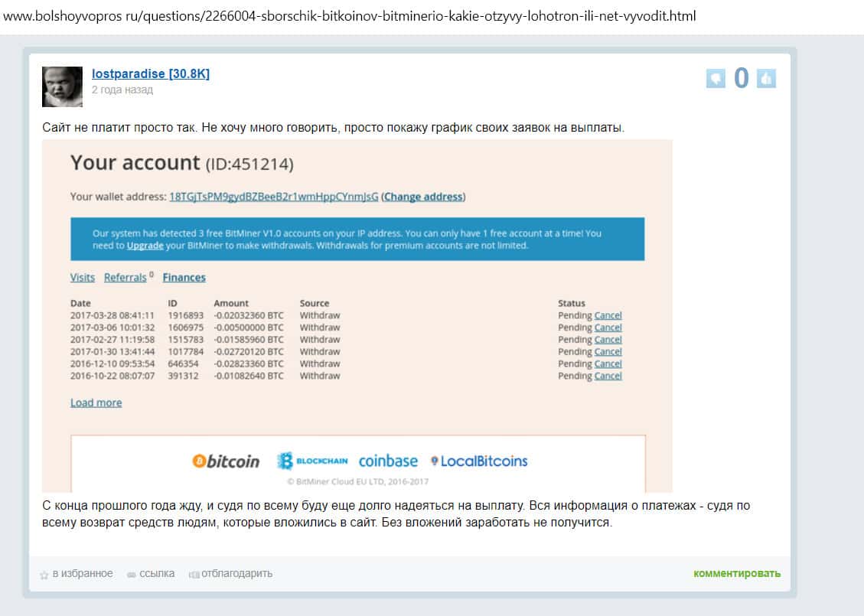
Task: Click amount -0.02823360 BTC
Action: click(249, 364)
